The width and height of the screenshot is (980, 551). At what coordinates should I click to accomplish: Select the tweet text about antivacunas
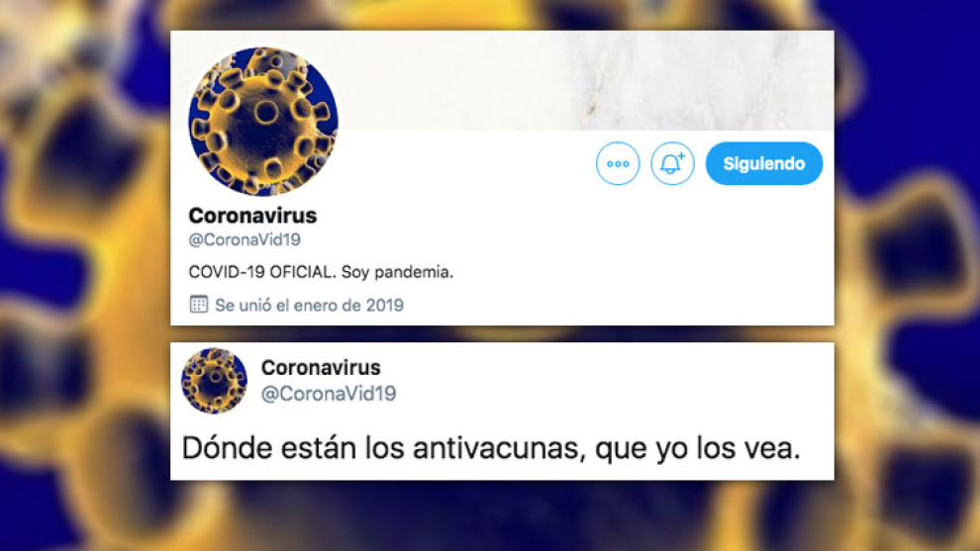[491, 448]
